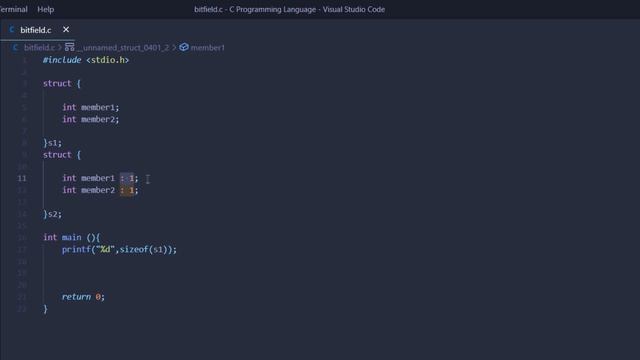Click member2 bitfield on line 12

click(98, 190)
